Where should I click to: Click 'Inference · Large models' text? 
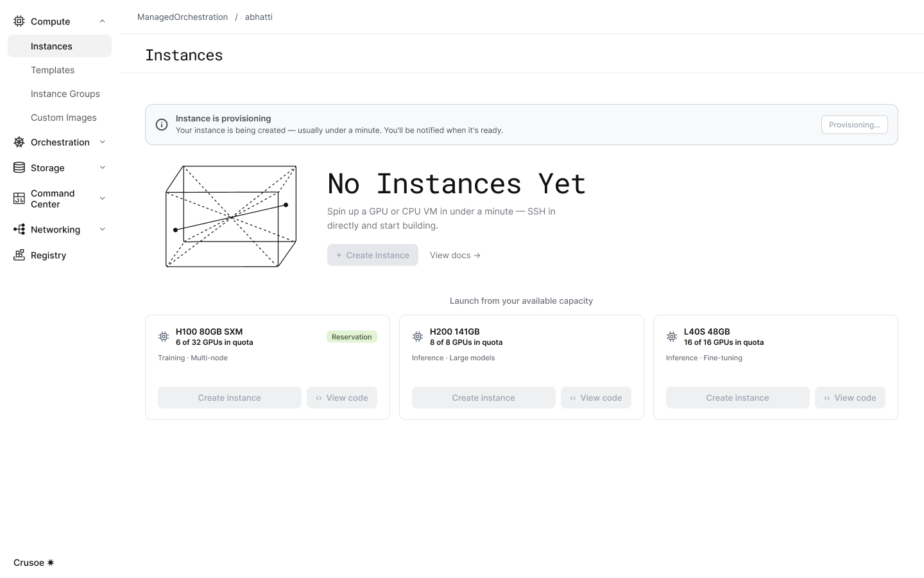click(x=454, y=358)
